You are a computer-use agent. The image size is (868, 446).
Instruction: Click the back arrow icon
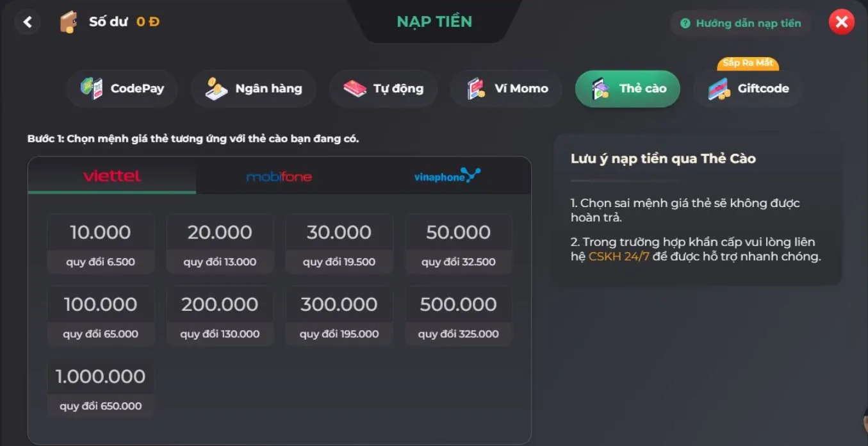[28, 22]
